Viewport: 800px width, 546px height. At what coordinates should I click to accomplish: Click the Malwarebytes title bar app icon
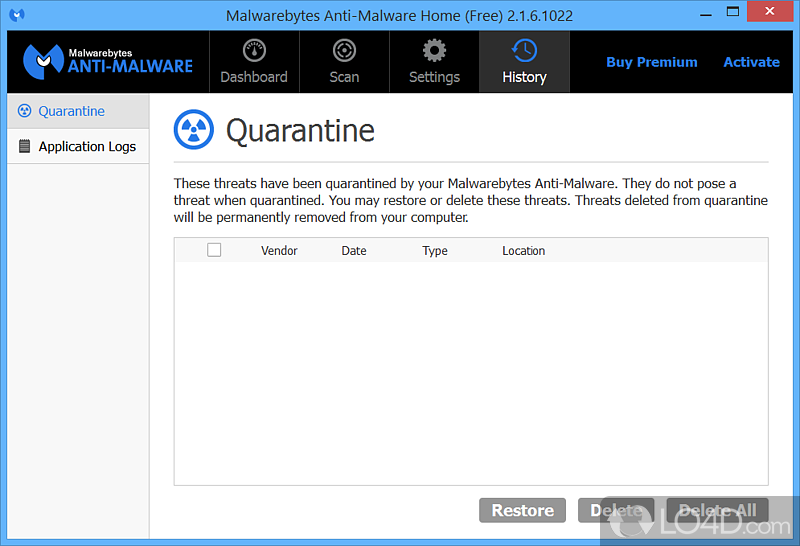17,15
